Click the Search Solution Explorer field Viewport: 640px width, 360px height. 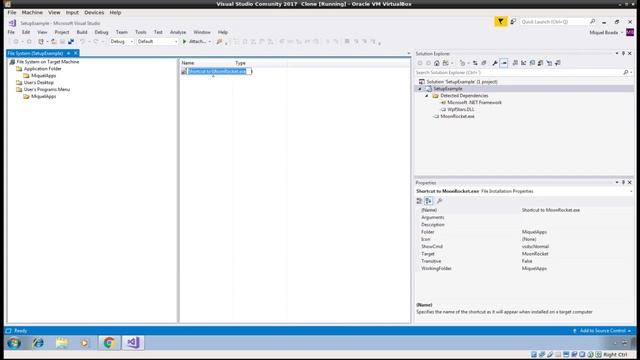click(x=518, y=72)
